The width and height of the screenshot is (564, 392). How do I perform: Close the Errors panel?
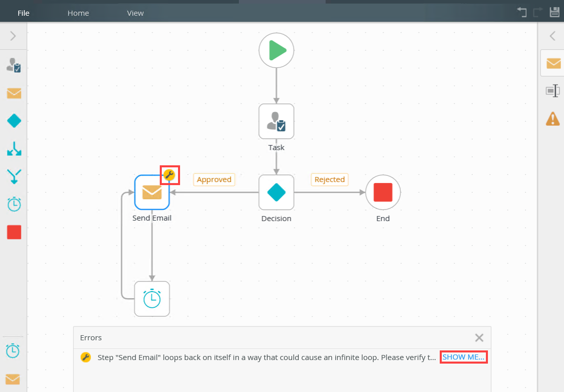pyautogui.click(x=479, y=338)
